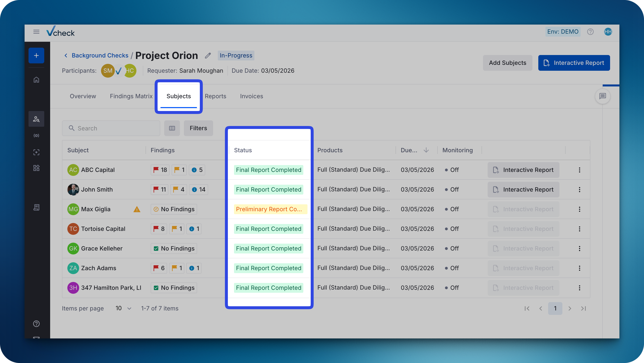Image resolution: width=644 pixels, height=363 pixels.
Task: Click the pencil icon to rename Project Orion
Action: (x=208, y=56)
